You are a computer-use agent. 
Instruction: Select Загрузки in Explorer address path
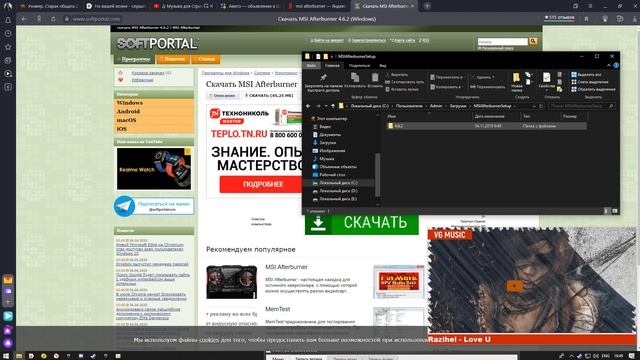[x=458, y=106]
